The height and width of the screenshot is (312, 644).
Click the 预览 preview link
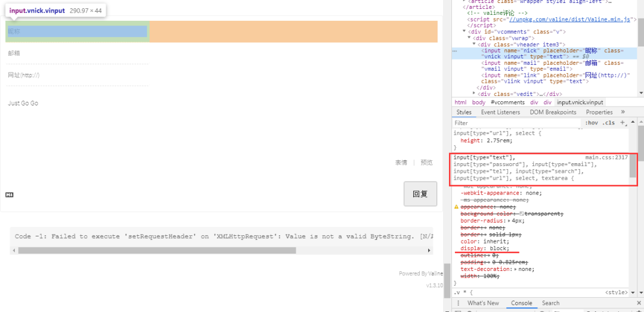426,163
